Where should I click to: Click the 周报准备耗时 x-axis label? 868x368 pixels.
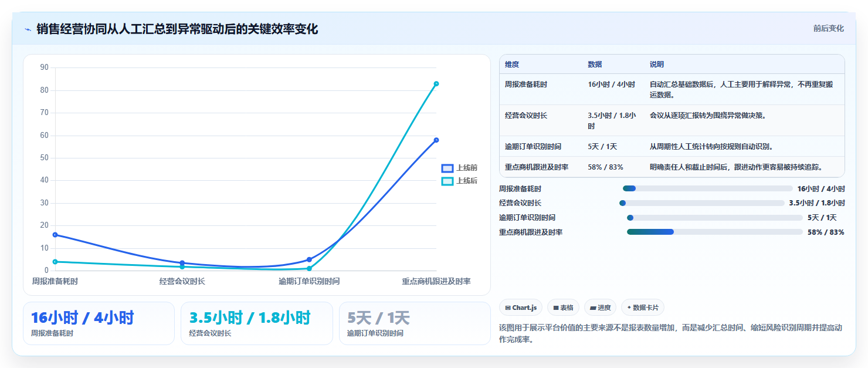coord(55,282)
